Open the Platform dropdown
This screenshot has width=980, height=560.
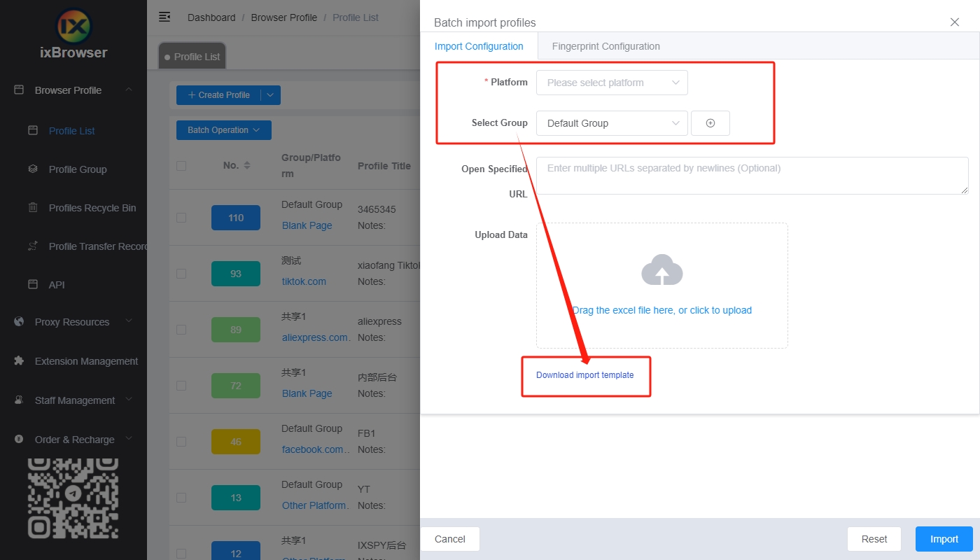coord(612,83)
